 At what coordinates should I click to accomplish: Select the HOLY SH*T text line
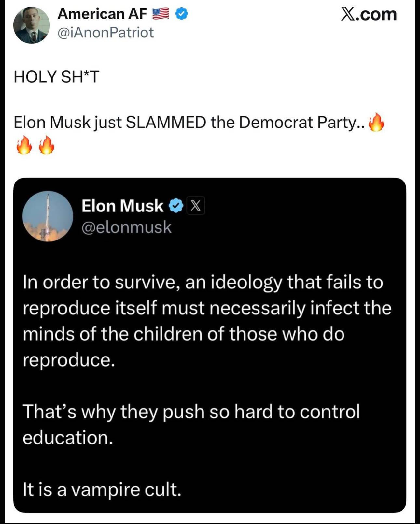click(56, 77)
